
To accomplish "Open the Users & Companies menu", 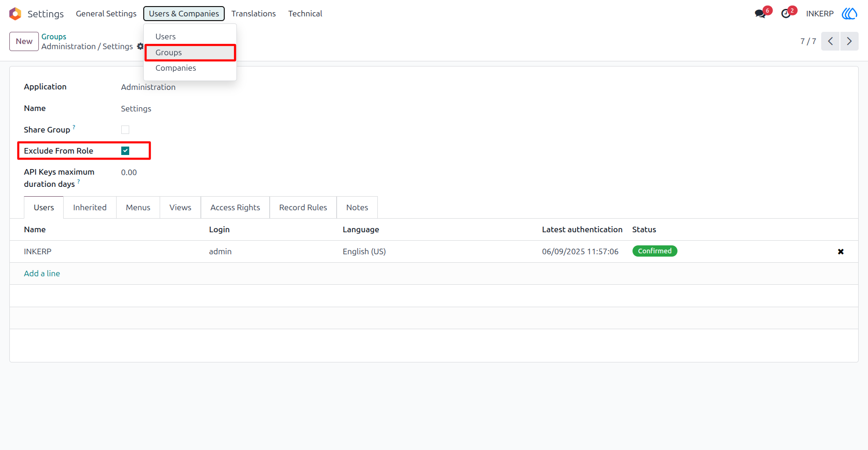I will [x=184, y=14].
